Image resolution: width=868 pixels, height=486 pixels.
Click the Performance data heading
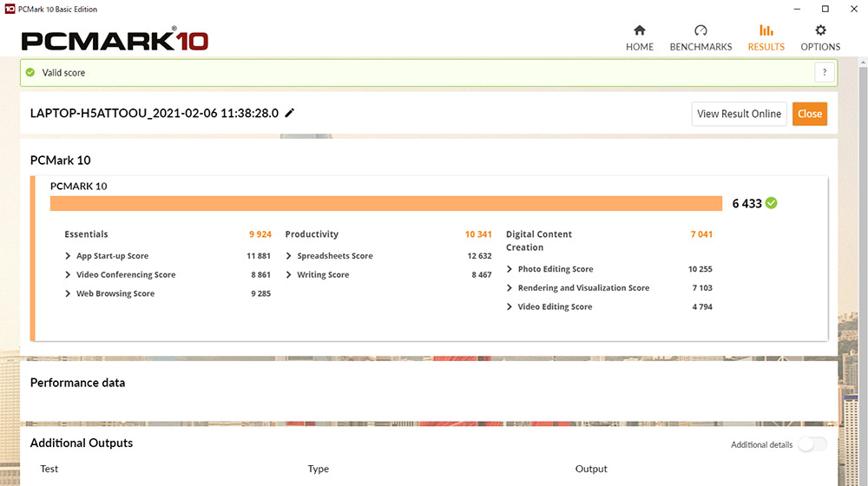click(77, 383)
